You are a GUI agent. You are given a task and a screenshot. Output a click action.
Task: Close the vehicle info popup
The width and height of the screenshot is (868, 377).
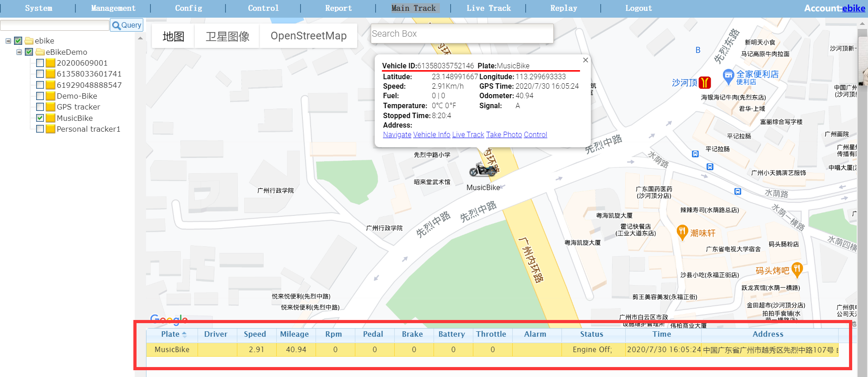coord(585,60)
